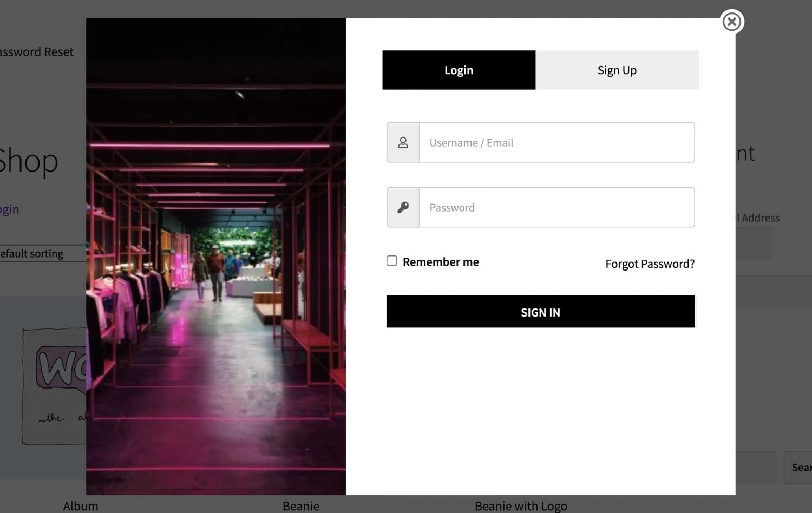The width and height of the screenshot is (812, 513).
Task: Select the Login tab
Action: [x=459, y=70]
